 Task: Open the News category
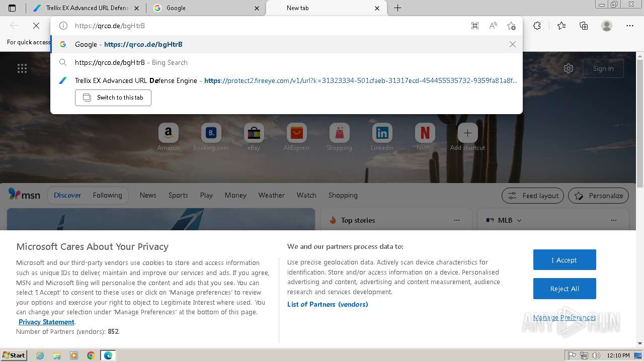coord(148,195)
